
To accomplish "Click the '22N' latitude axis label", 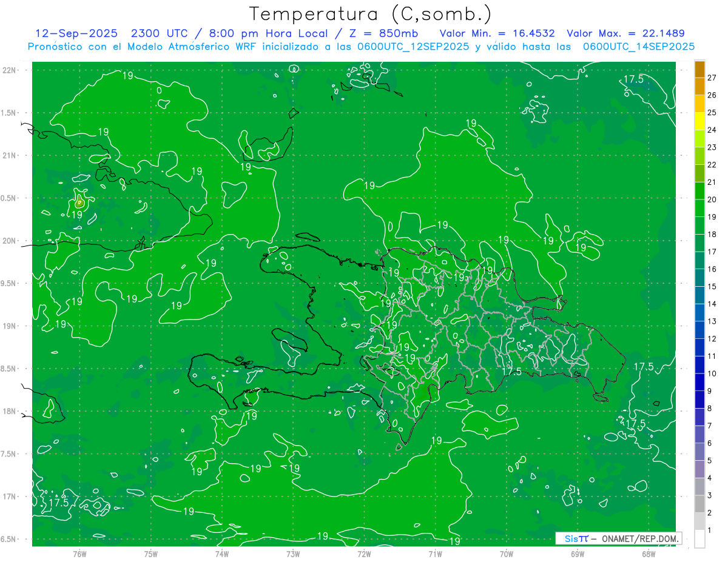I will click(10, 70).
